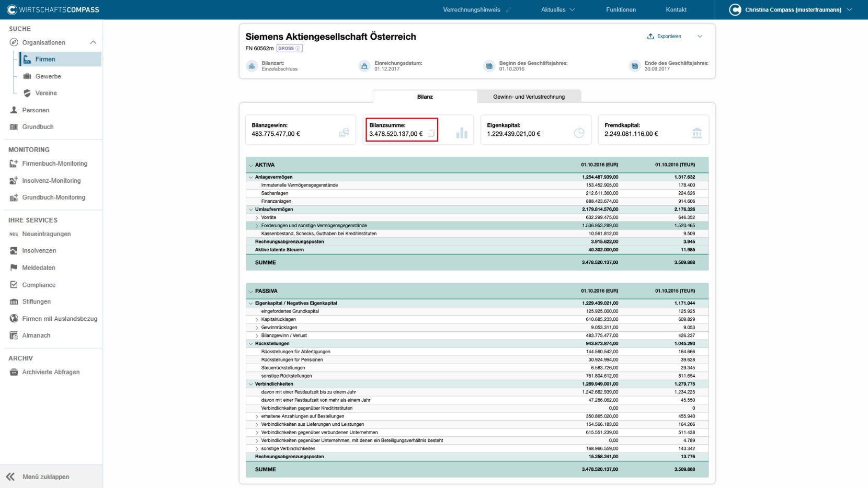Click the GROSS info badge

coord(290,48)
